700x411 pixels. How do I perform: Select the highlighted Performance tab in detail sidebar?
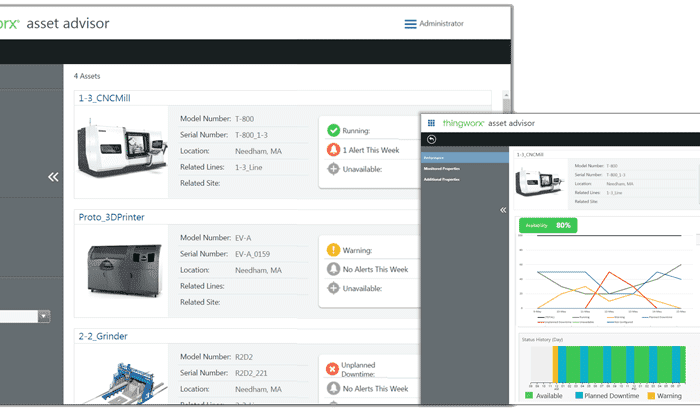coord(465,158)
